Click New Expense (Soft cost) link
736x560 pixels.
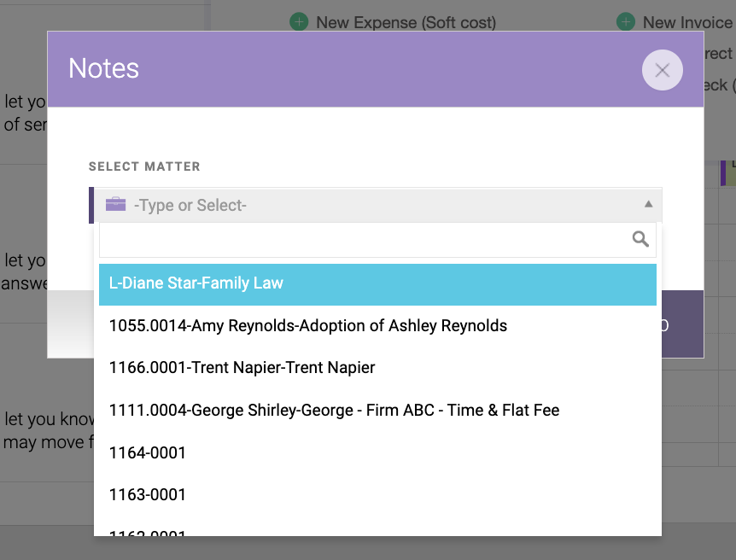click(406, 22)
